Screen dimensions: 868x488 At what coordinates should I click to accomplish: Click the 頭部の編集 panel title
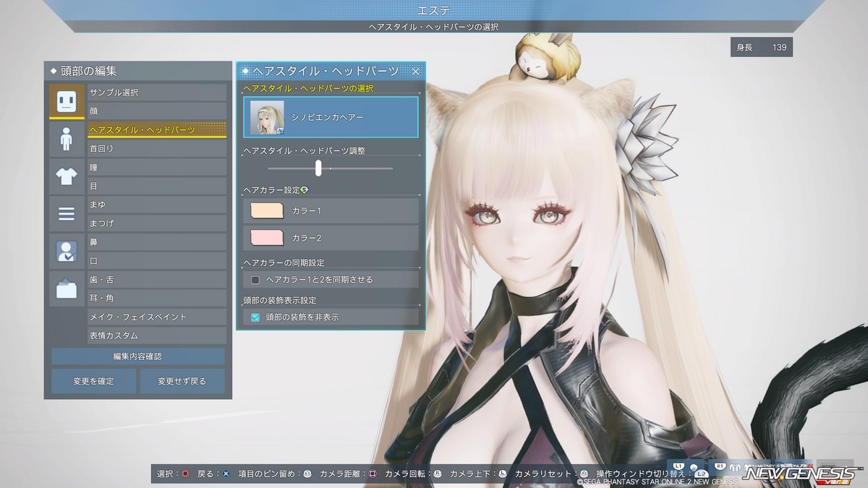[x=90, y=71]
